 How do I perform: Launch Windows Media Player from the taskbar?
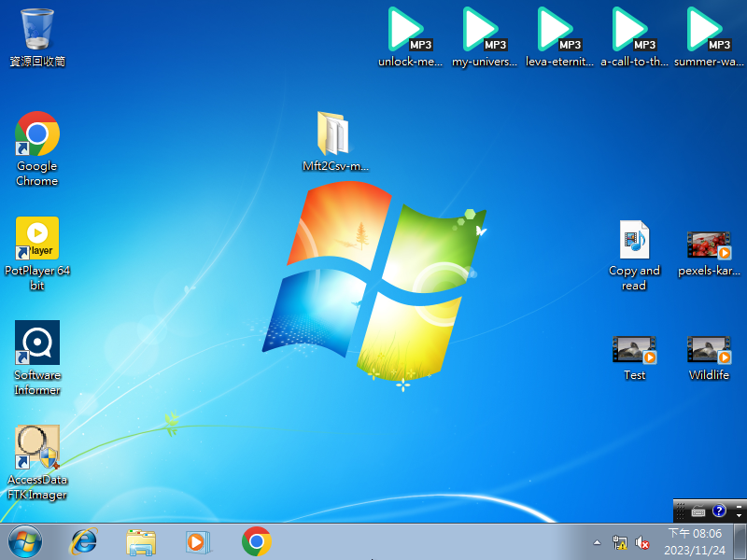coord(198,542)
